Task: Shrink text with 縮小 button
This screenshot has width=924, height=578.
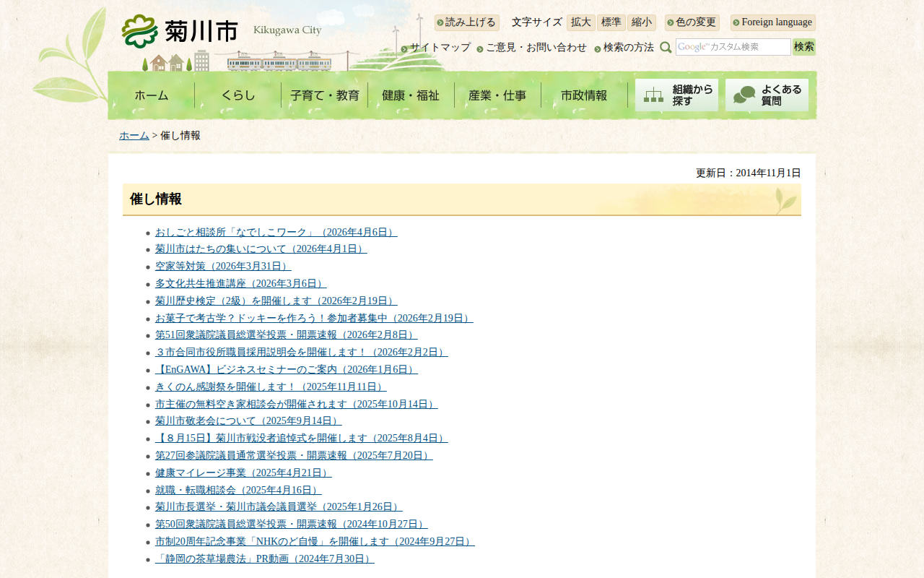Action: pyautogui.click(x=642, y=22)
